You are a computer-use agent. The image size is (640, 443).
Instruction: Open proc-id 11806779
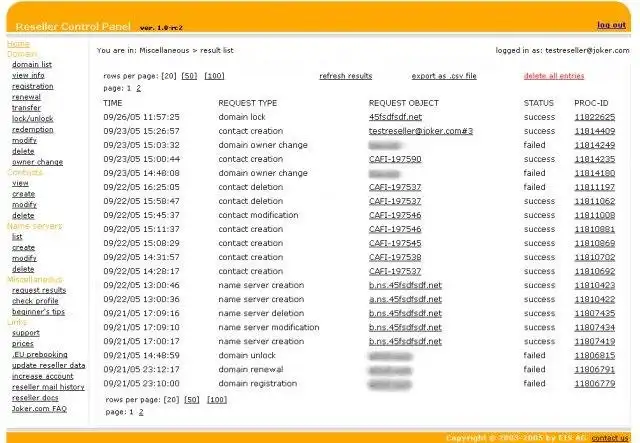595,383
